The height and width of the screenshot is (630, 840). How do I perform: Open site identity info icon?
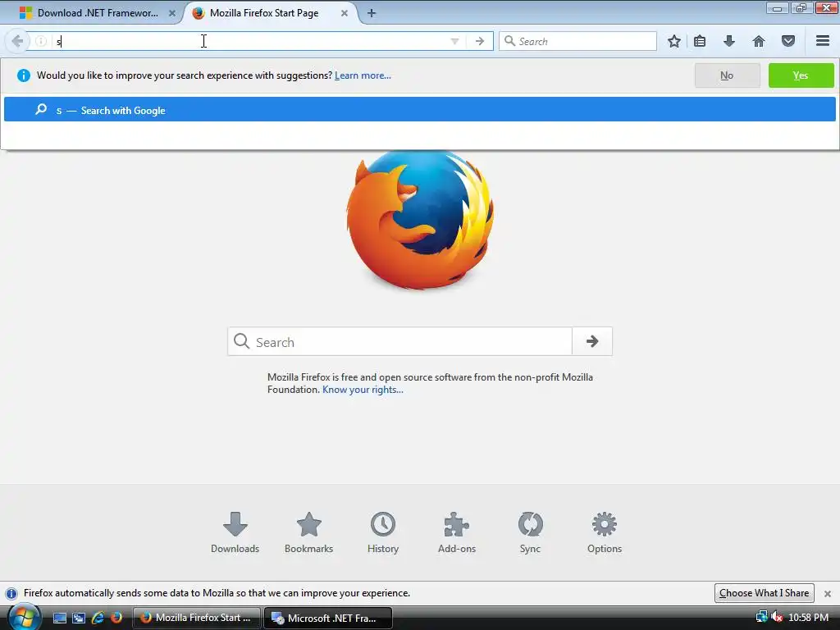pyautogui.click(x=41, y=41)
